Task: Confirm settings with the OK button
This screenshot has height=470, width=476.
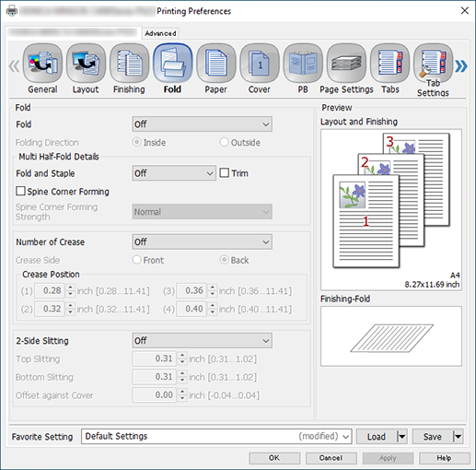Action: [x=274, y=458]
